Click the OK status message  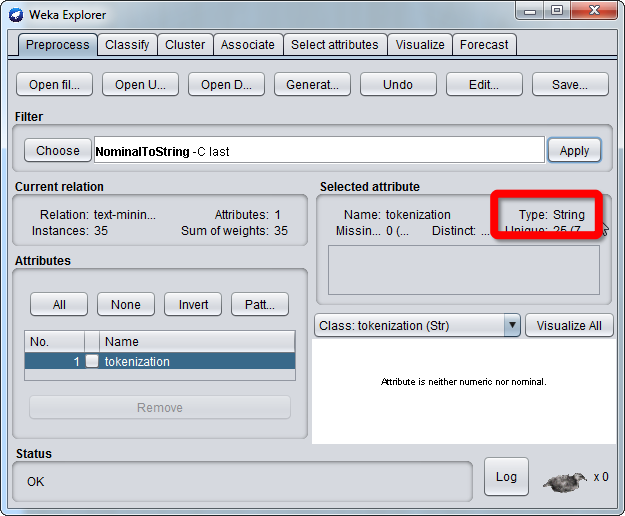tap(35, 481)
